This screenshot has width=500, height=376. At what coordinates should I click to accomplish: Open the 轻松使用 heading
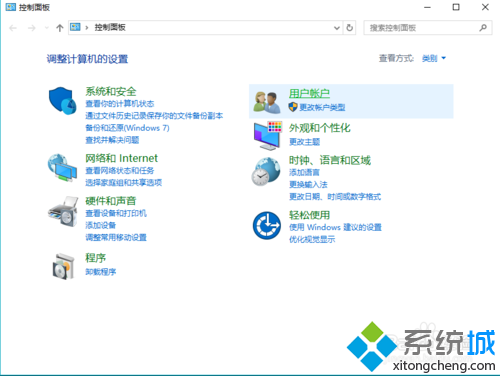309,215
